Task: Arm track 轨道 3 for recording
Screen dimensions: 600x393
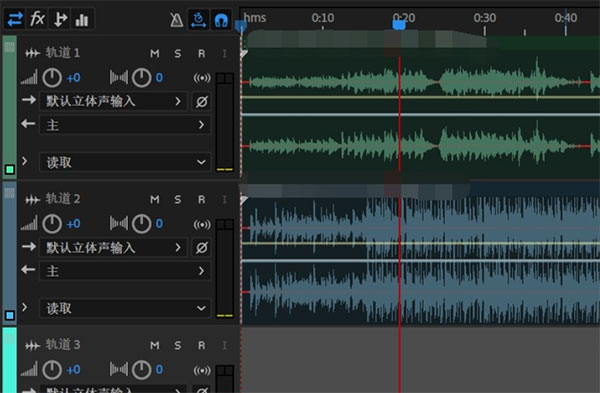Action: point(201,346)
